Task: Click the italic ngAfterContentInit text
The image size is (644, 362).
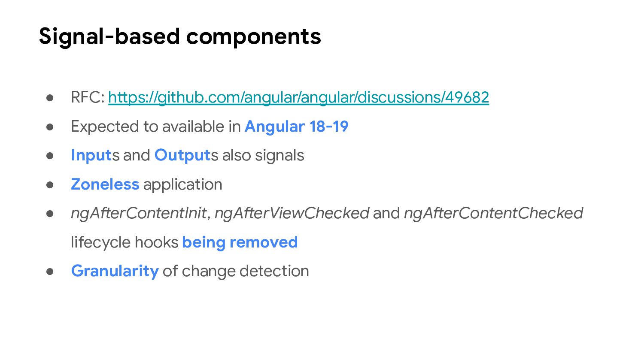Action: [139, 213]
